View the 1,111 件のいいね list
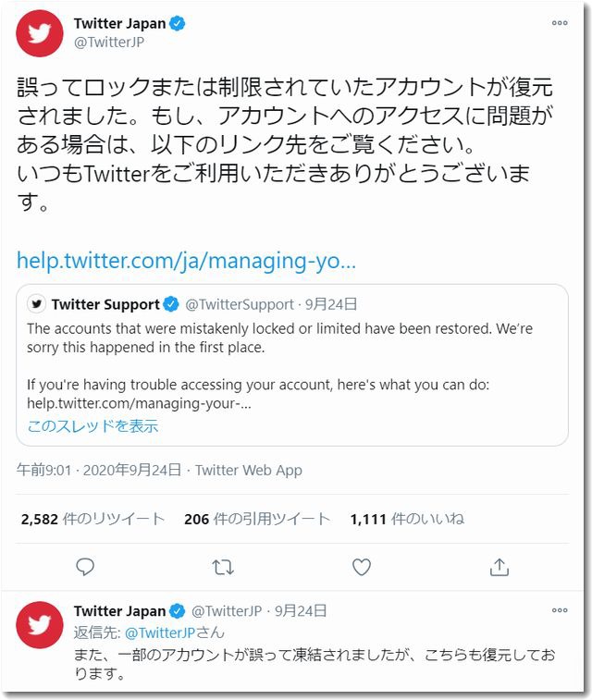The height and width of the screenshot is (700, 592). click(407, 519)
